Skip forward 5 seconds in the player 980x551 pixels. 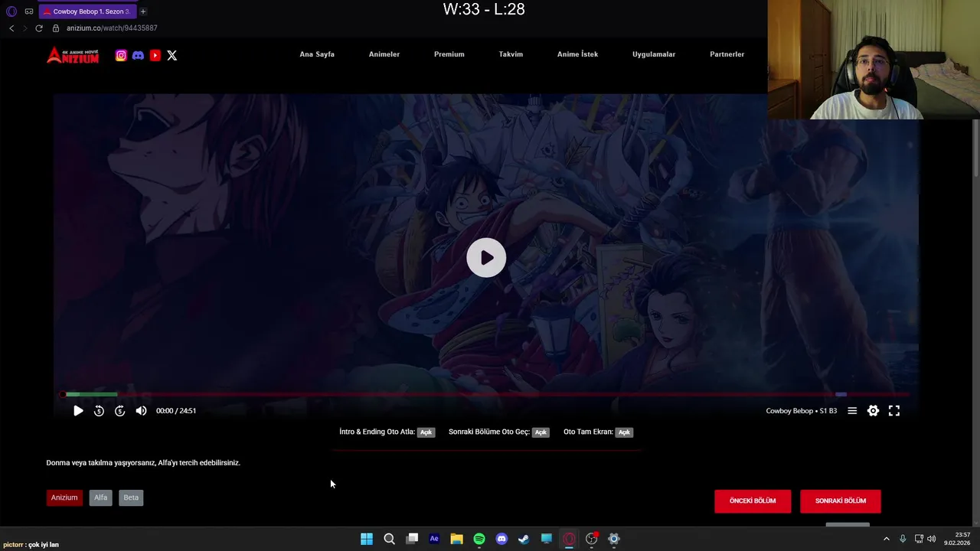(119, 411)
